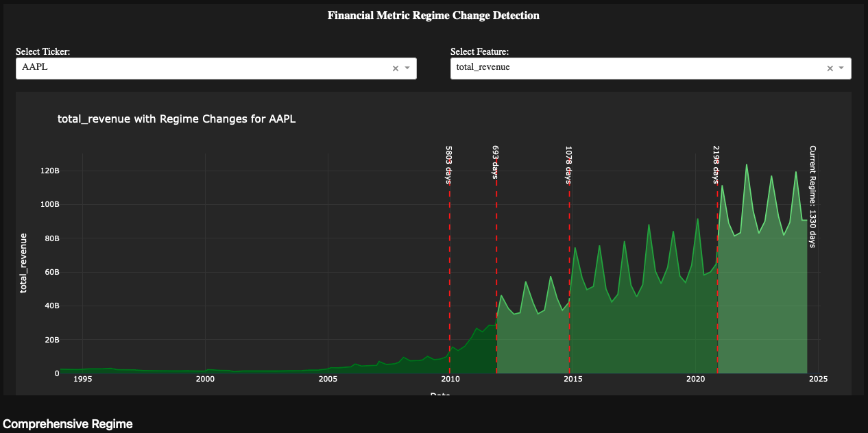The width and height of the screenshot is (868, 433).
Task: Click the 2020 tick on the date axis
Action: (x=695, y=379)
